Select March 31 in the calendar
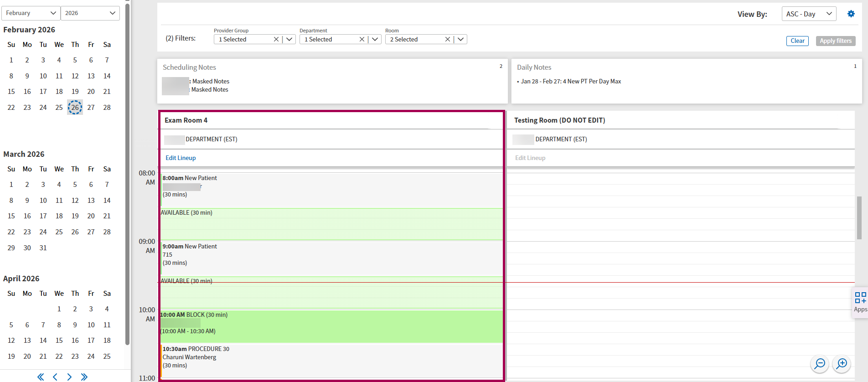The height and width of the screenshot is (382, 868). pyautogui.click(x=43, y=248)
